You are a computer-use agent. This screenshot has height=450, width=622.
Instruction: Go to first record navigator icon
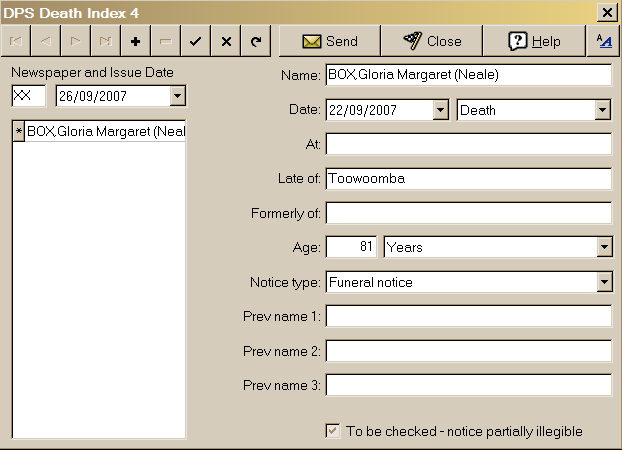pyautogui.click(x=17, y=41)
